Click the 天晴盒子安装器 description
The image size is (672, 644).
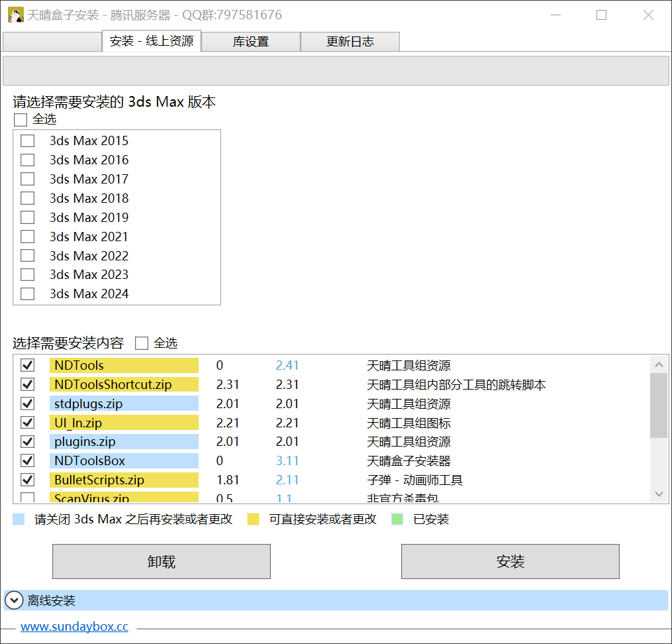coord(409,461)
